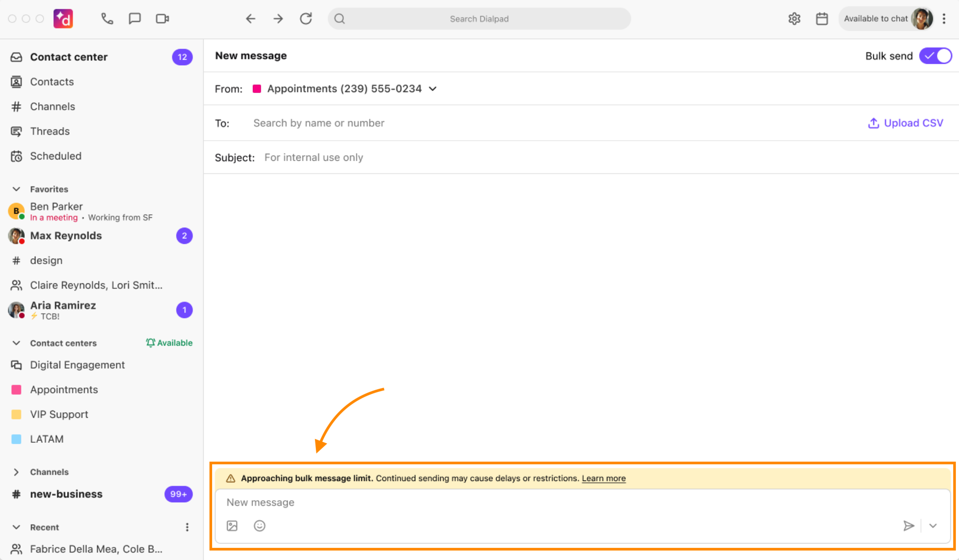Click the 12 badge on Contact center
This screenshot has height=560, width=959.
click(182, 57)
